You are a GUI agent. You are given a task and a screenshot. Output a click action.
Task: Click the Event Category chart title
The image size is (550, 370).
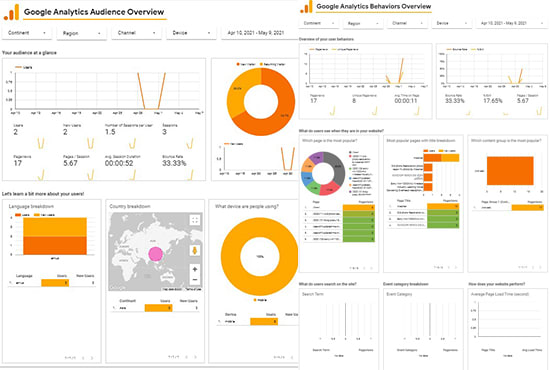point(399,294)
